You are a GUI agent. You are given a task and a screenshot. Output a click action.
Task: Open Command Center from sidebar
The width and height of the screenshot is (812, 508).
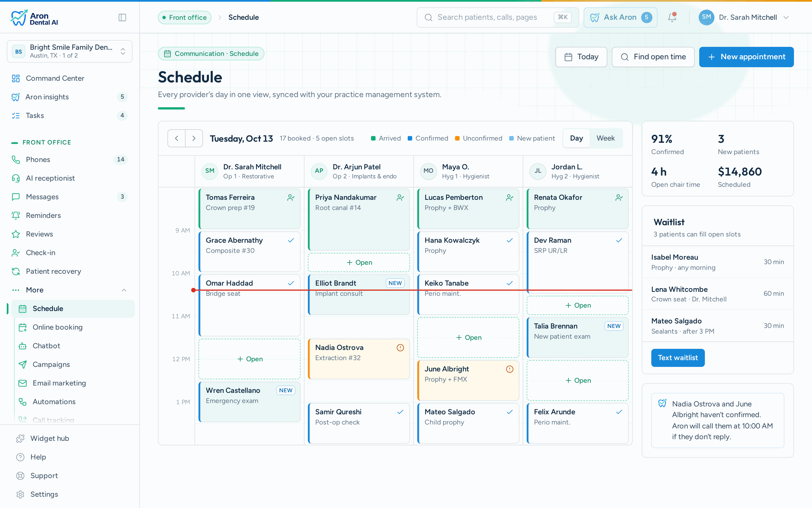(x=70, y=78)
